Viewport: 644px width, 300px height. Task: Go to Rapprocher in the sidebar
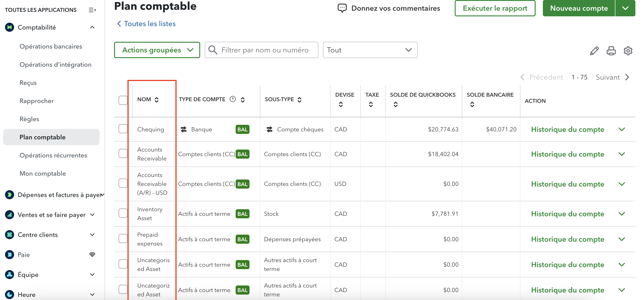[x=37, y=101]
